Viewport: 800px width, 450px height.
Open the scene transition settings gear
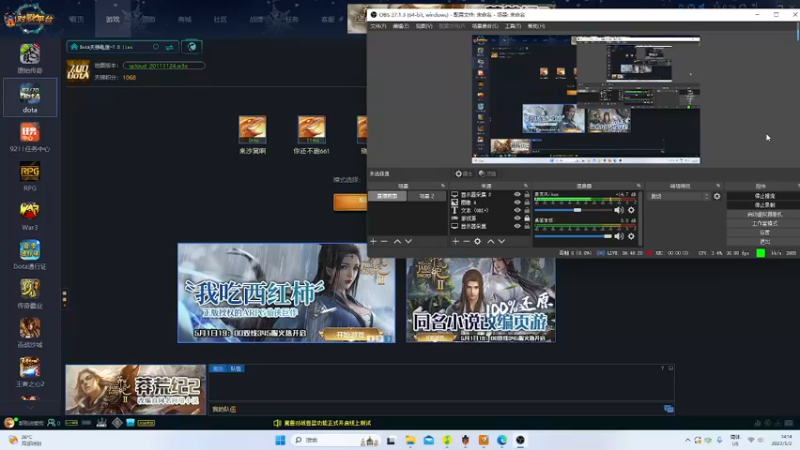click(717, 196)
